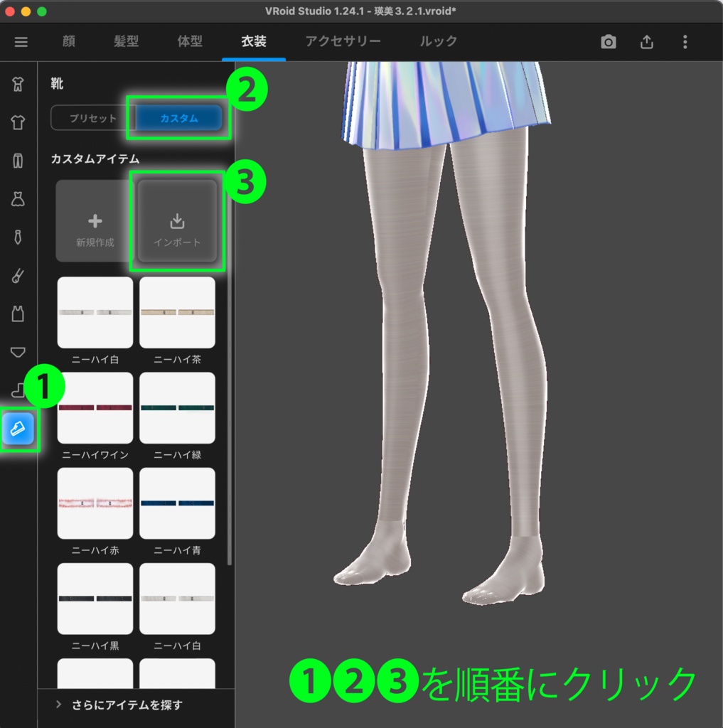Select the ニーハイワイン item thumbnail
This screenshot has width=723, height=728.
click(x=95, y=407)
